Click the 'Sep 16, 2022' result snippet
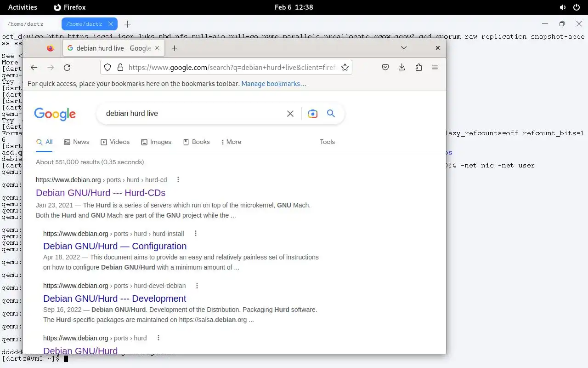The width and height of the screenshot is (588, 368). click(x=180, y=315)
